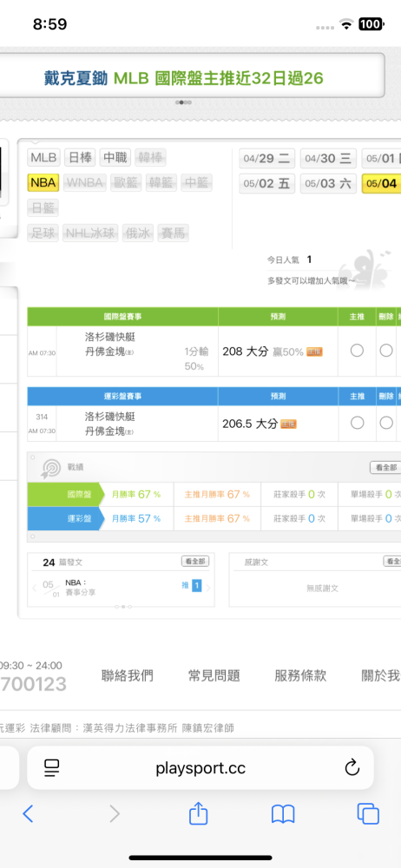Select 刪除 radio for 國際盤 快艇 game

[x=386, y=351]
